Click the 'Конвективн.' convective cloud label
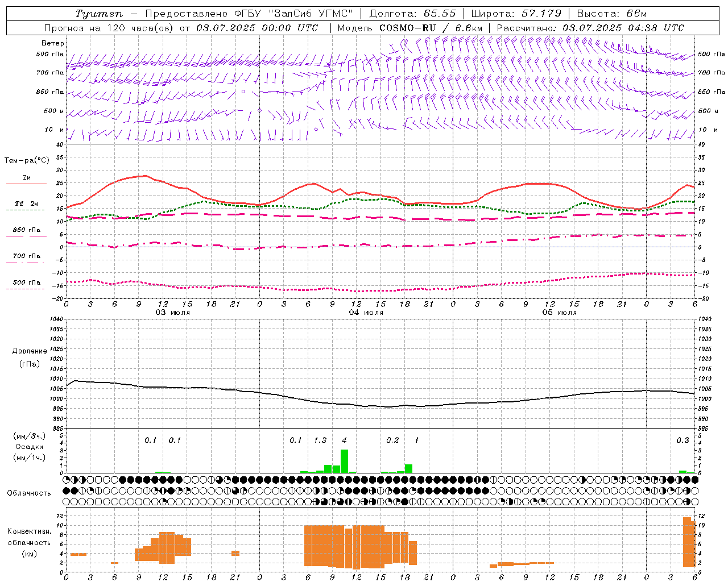This screenshot has width=728, height=582. pyautogui.click(x=29, y=531)
